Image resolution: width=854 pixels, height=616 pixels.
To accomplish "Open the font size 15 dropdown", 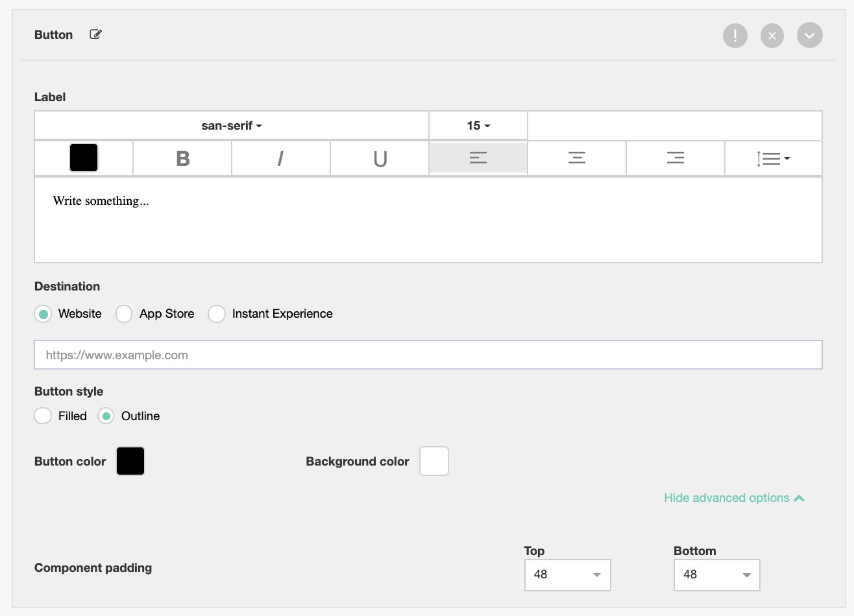I will point(478,126).
